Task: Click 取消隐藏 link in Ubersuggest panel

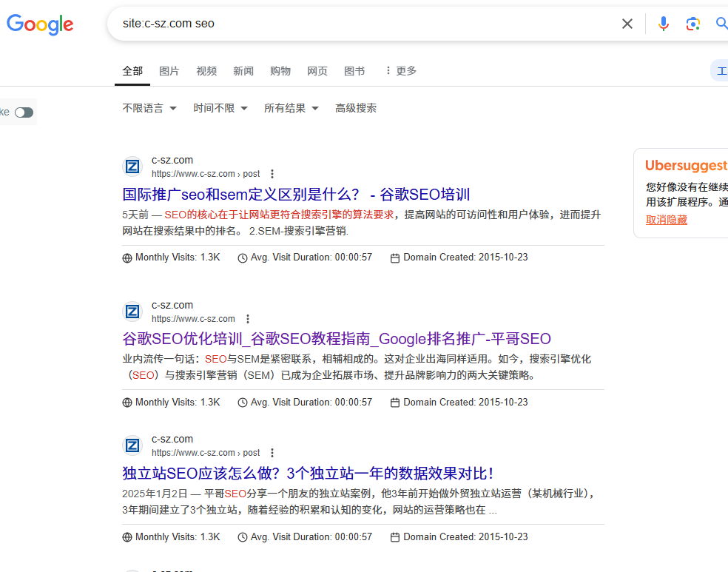Action: [x=667, y=220]
